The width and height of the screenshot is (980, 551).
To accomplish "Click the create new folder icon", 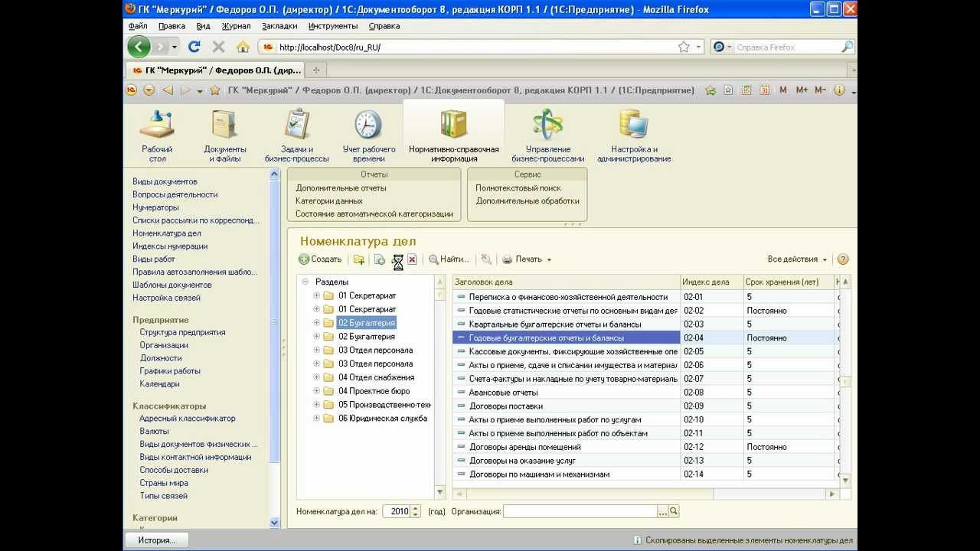I will coord(358,259).
